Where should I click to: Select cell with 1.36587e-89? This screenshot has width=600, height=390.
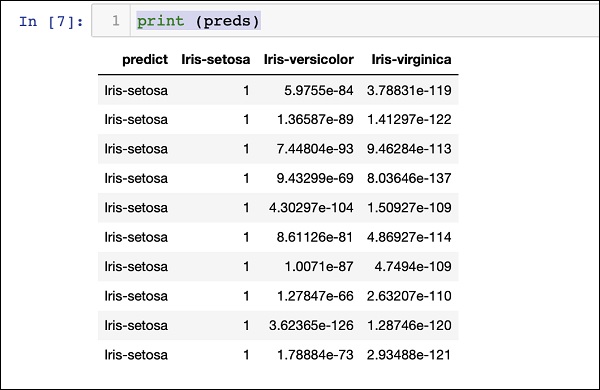(x=315, y=119)
